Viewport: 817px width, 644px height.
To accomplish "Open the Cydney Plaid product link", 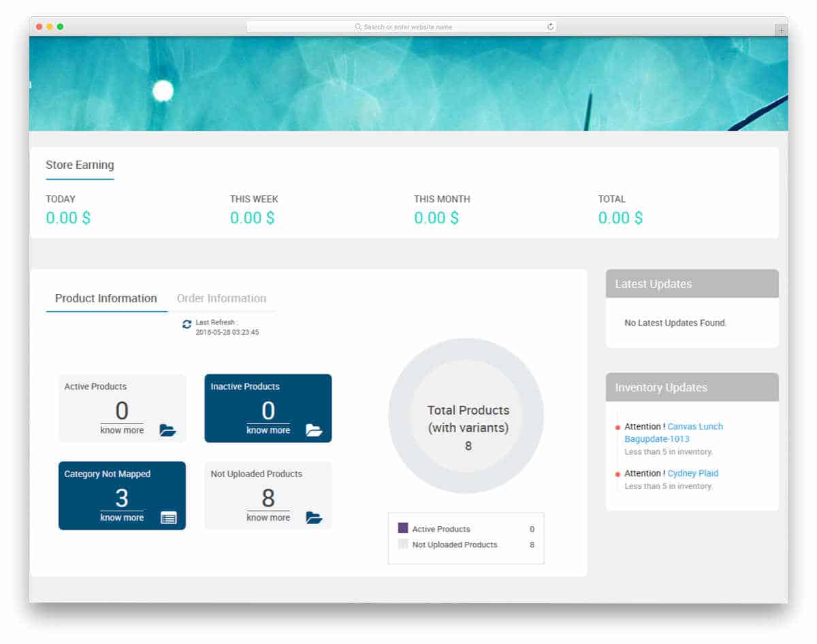I will [x=692, y=473].
